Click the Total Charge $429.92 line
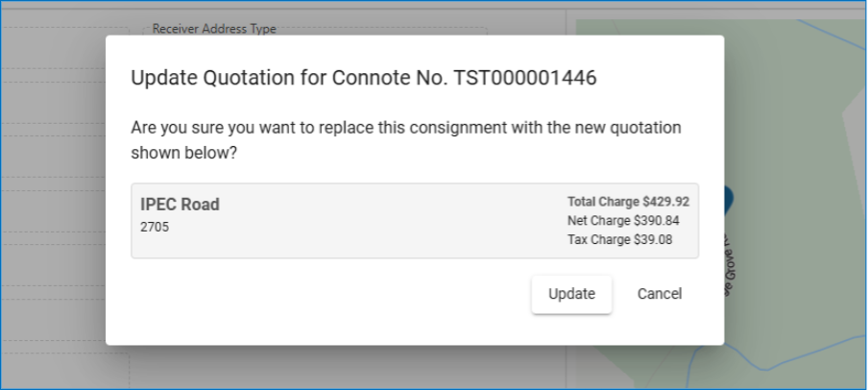Image resolution: width=868 pixels, height=390 pixels. point(628,203)
